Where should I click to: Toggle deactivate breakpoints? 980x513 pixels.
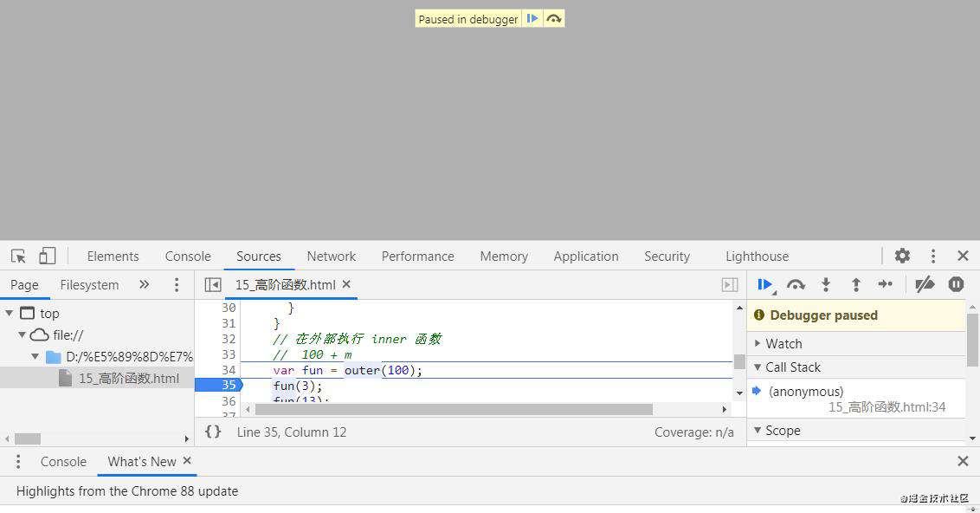click(x=925, y=285)
